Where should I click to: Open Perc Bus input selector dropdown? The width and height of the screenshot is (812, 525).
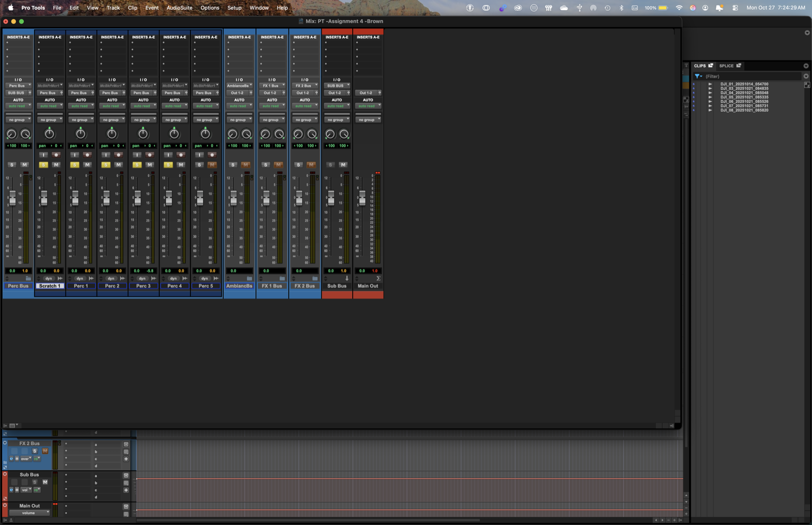[18, 86]
